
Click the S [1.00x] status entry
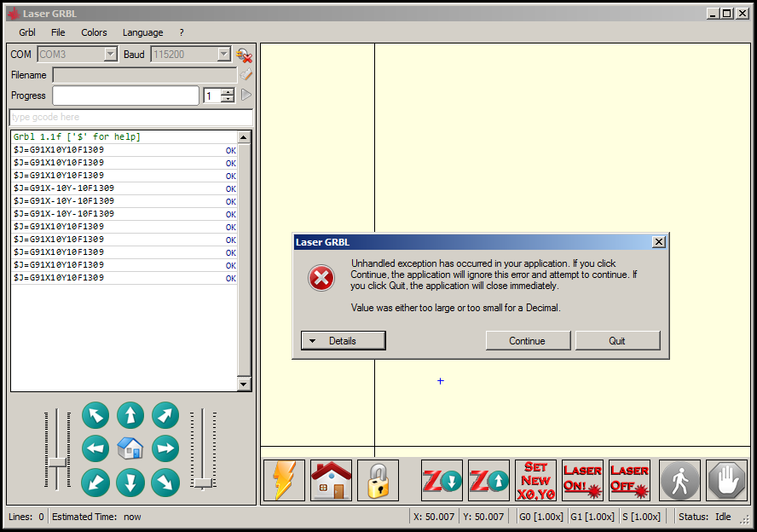click(642, 517)
